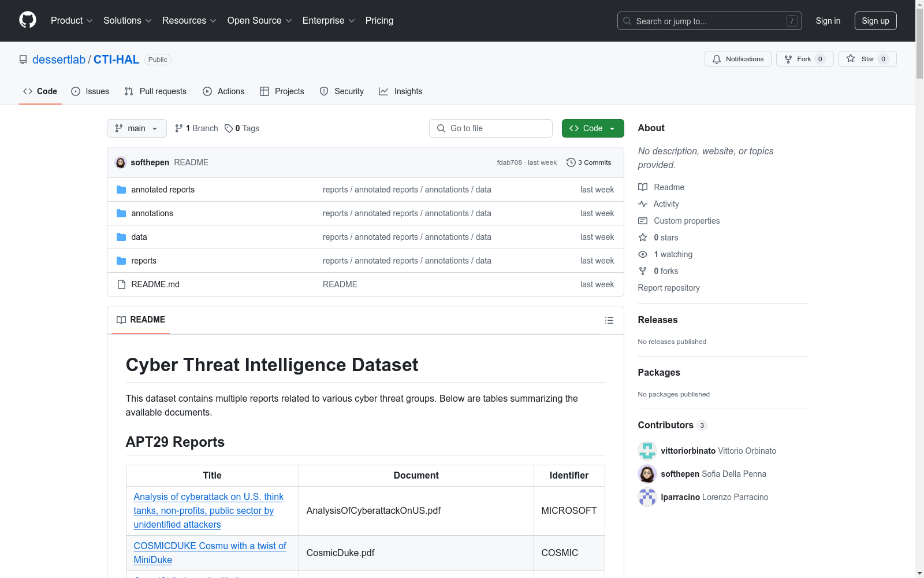Click the file icon for README.md
Image resolution: width=924 pixels, height=578 pixels.
point(121,284)
